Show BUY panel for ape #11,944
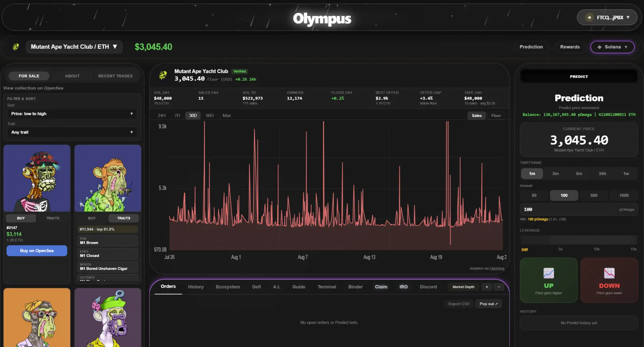 coord(92,218)
